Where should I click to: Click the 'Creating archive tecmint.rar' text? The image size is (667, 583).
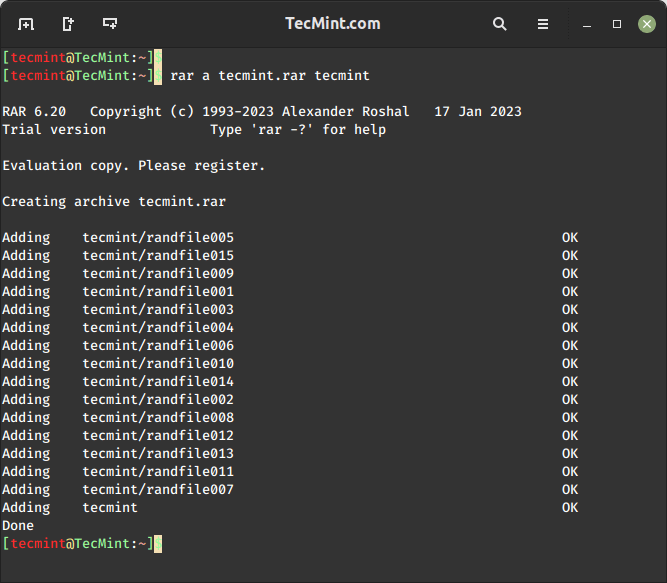click(114, 202)
